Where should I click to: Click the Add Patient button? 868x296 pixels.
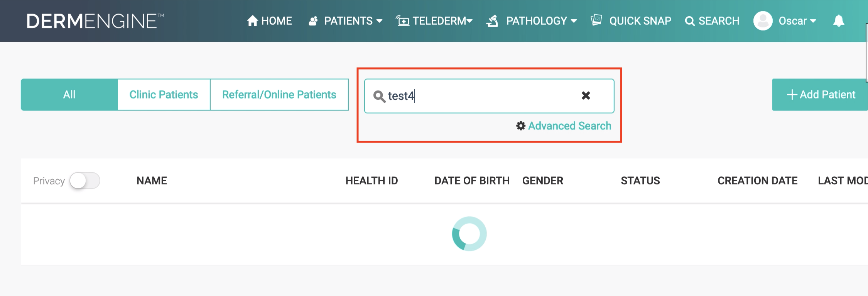(x=821, y=95)
